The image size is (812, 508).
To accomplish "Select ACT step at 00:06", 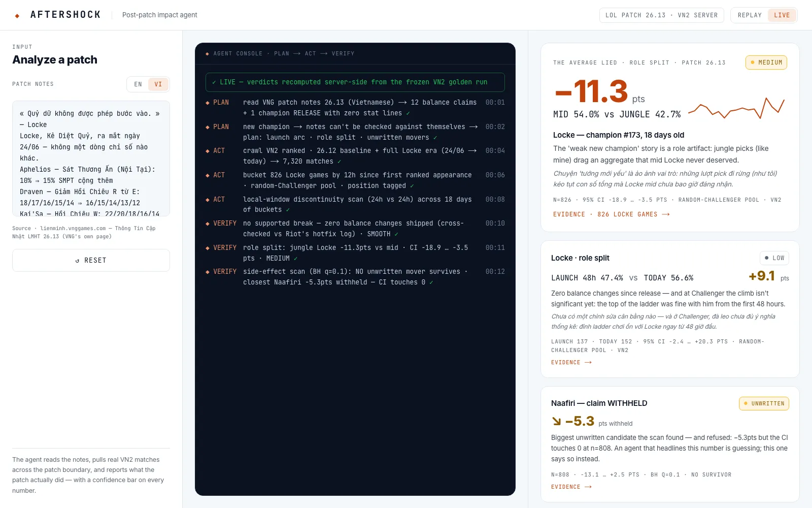I will [x=355, y=180].
